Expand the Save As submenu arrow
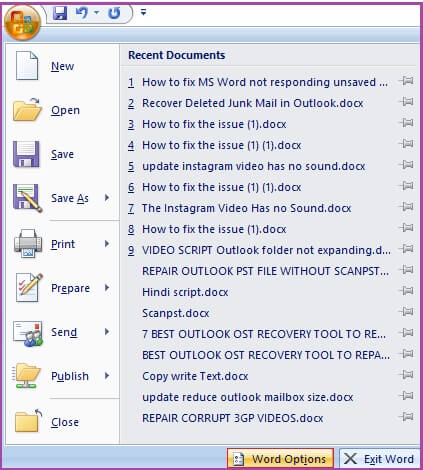Image resolution: width=423 pixels, height=470 pixels. (x=107, y=198)
